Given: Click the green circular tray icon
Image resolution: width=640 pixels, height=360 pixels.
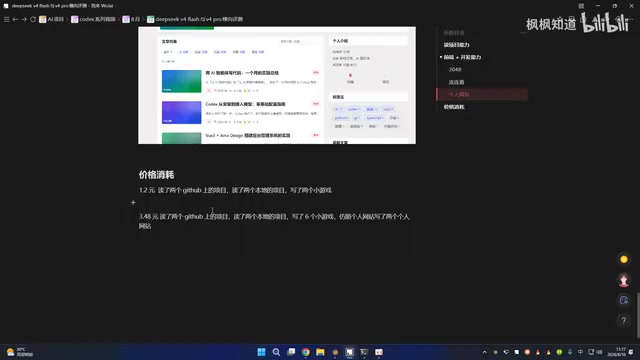Looking at the screenshot, I should pos(559,352).
